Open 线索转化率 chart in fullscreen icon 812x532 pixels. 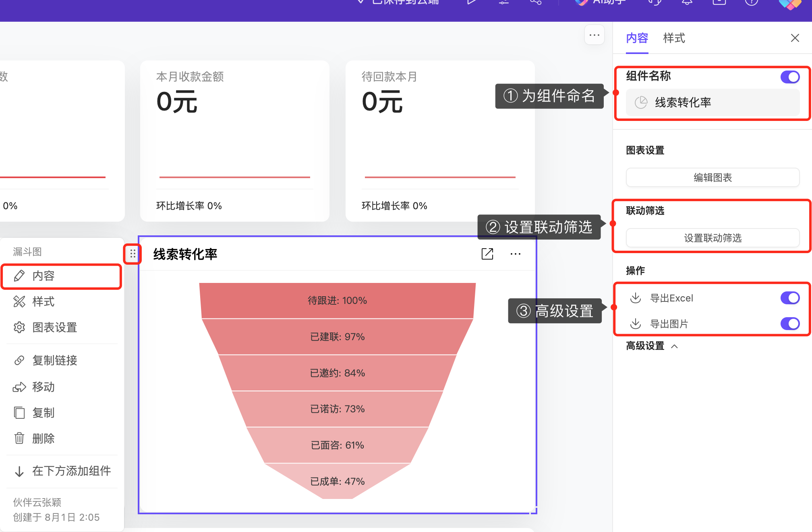(x=487, y=254)
